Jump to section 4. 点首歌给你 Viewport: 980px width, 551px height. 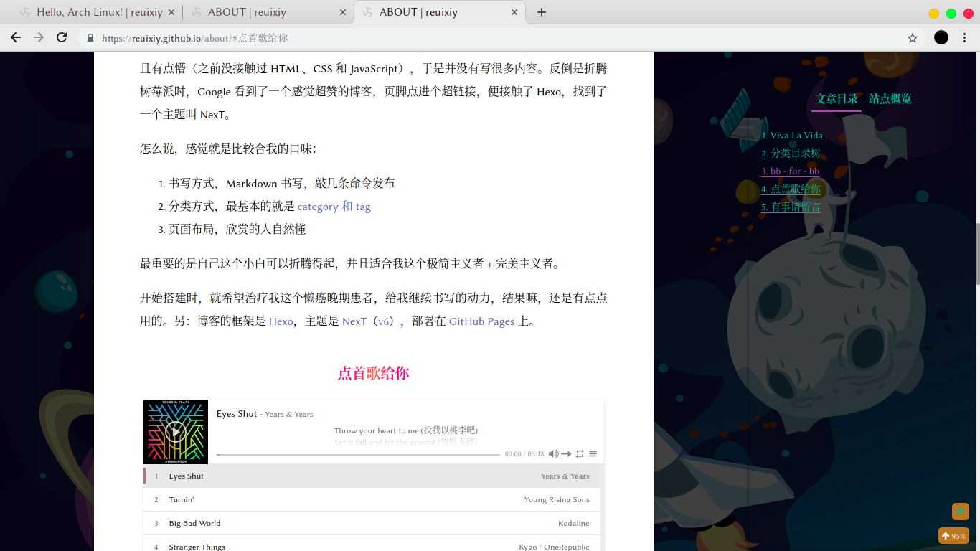click(791, 189)
